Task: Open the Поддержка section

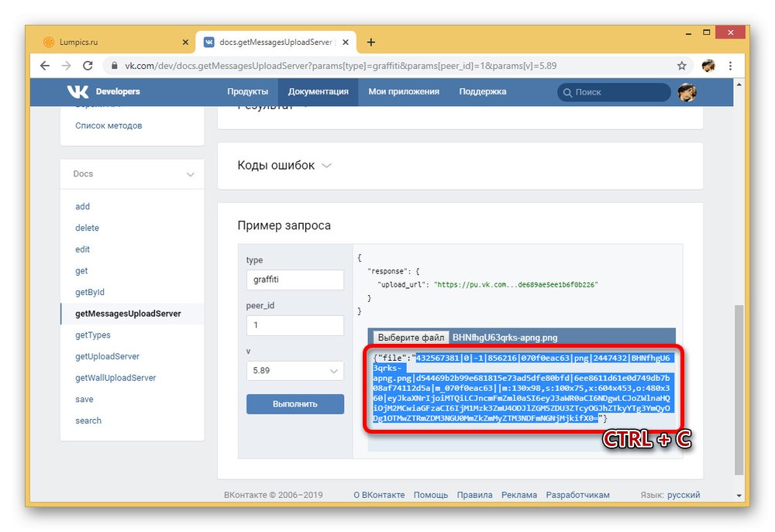Action: [482, 92]
